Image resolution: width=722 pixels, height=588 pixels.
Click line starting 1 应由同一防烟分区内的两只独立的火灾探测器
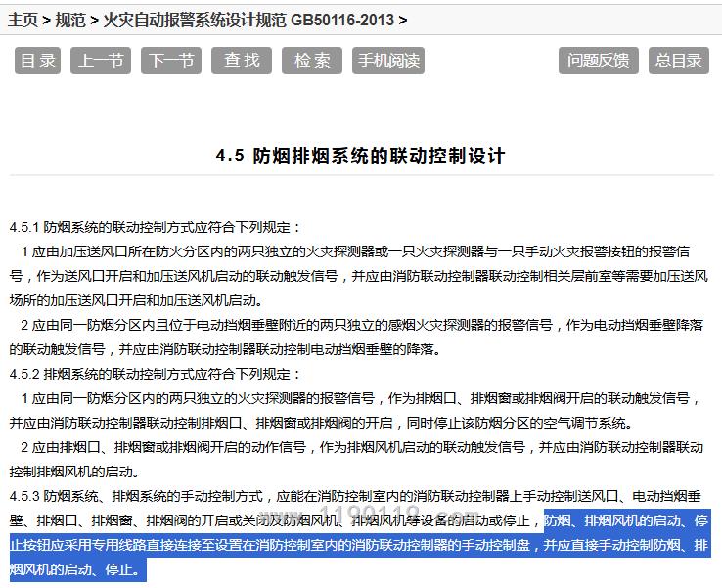(x=360, y=398)
